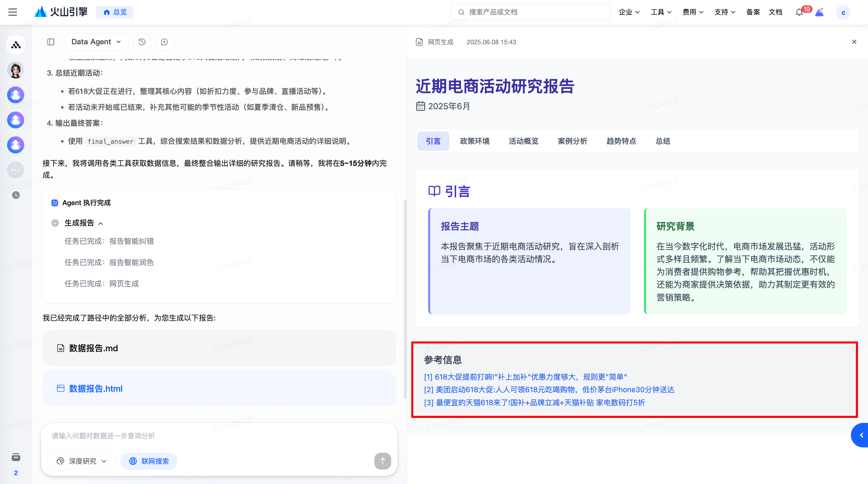Image resolution: width=868 pixels, height=484 pixels.
Task: Click the calendar icon beside 2025年6月
Action: pos(420,106)
